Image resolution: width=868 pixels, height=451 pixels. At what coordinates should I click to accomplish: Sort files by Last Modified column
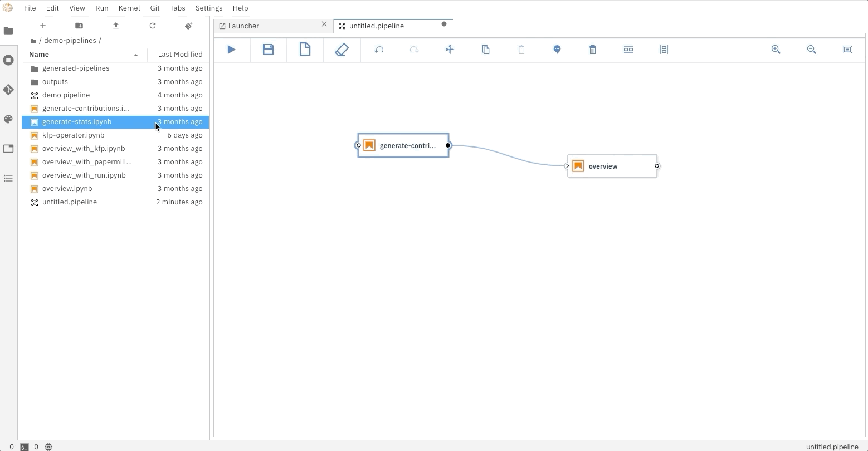point(178,55)
